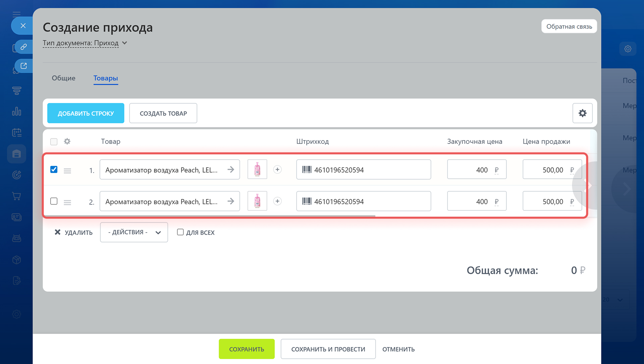Click the copy link icon on side panel
This screenshot has width=644, height=364.
pyautogui.click(x=23, y=47)
